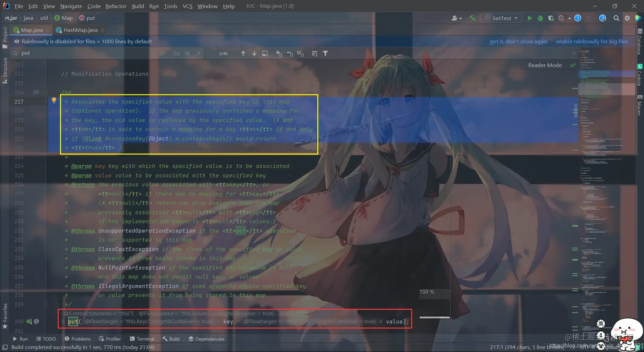The width and height of the screenshot is (644, 352).
Task: Click the 'Map' breadcrumb item
Action: [63, 18]
